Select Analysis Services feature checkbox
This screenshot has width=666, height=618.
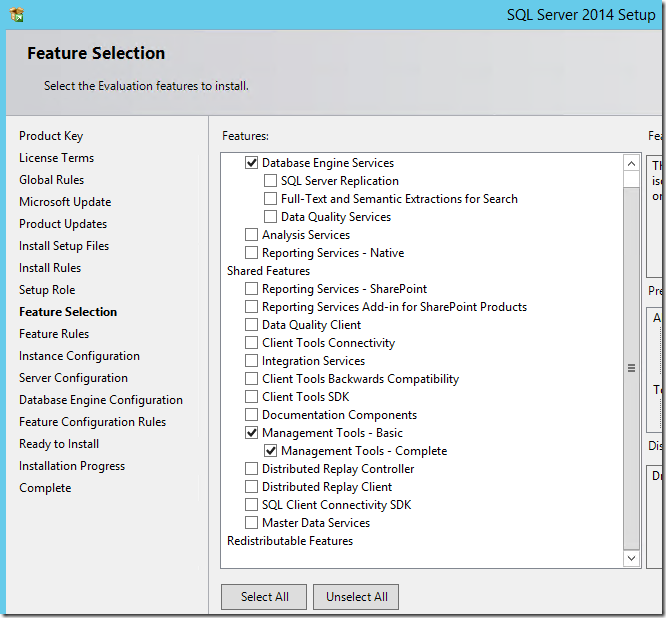251,234
